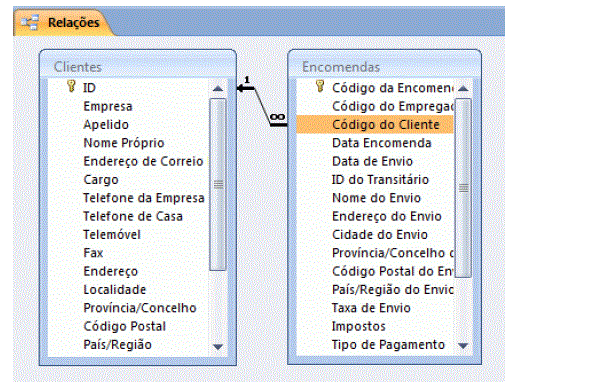Click the Encomendas list scrollbar thumb
This screenshot has width=593, height=385.
tap(463, 188)
